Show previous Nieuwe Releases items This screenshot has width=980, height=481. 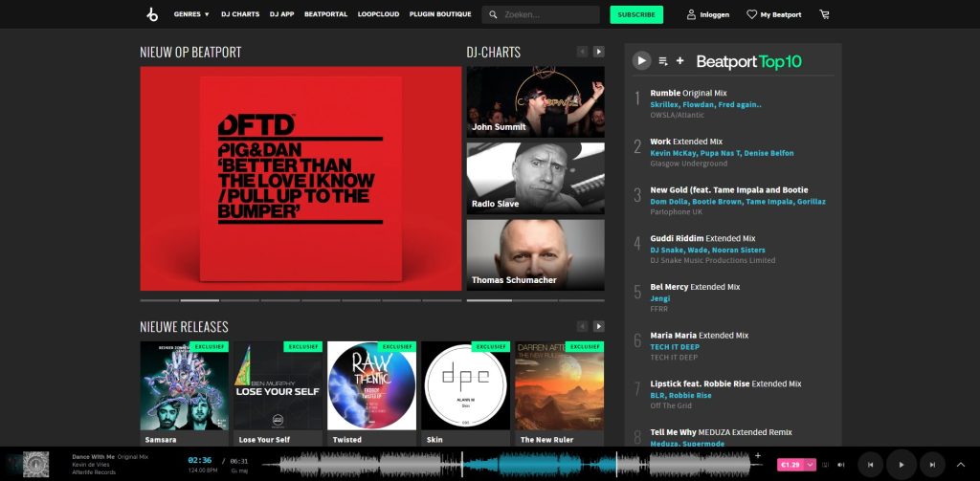tap(583, 326)
